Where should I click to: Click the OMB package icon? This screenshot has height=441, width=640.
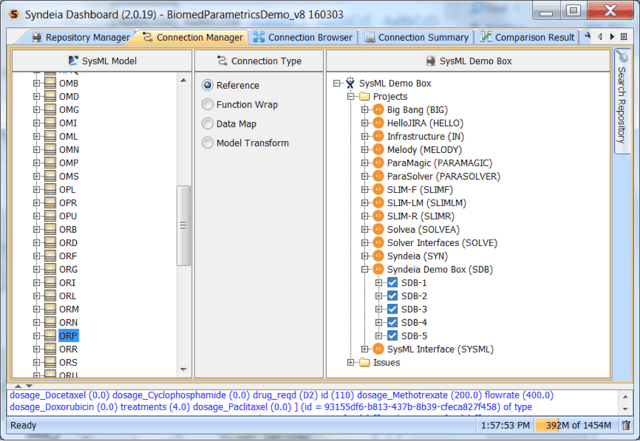(x=50, y=83)
